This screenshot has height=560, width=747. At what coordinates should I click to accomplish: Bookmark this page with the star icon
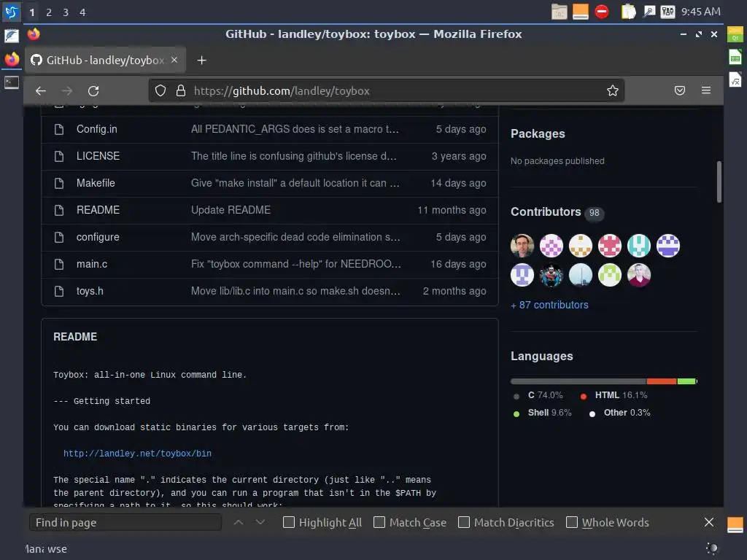(613, 90)
